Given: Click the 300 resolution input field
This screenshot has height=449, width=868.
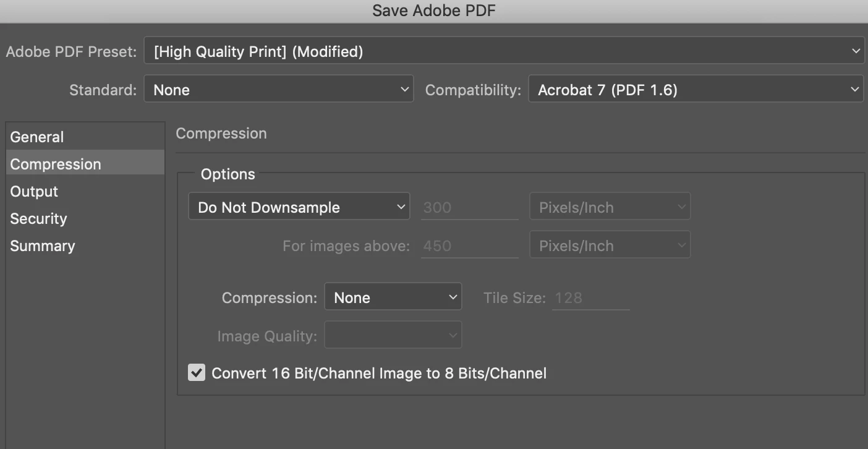Looking at the screenshot, I should click(x=469, y=208).
